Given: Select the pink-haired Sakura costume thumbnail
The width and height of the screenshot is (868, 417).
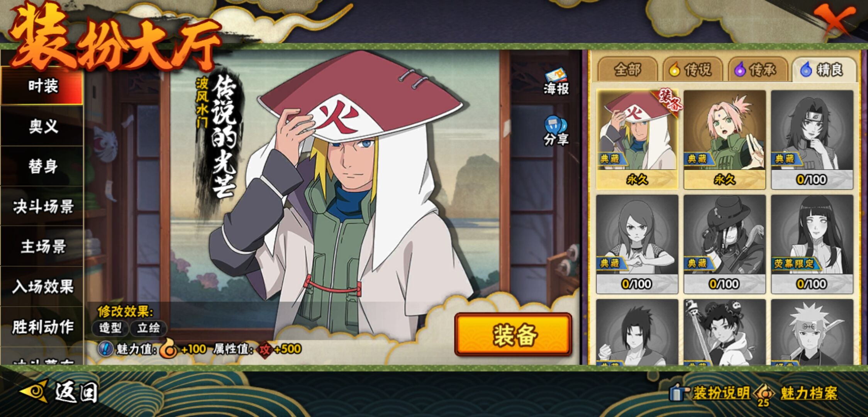Looking at the screenshot, I should click(724, 140).
